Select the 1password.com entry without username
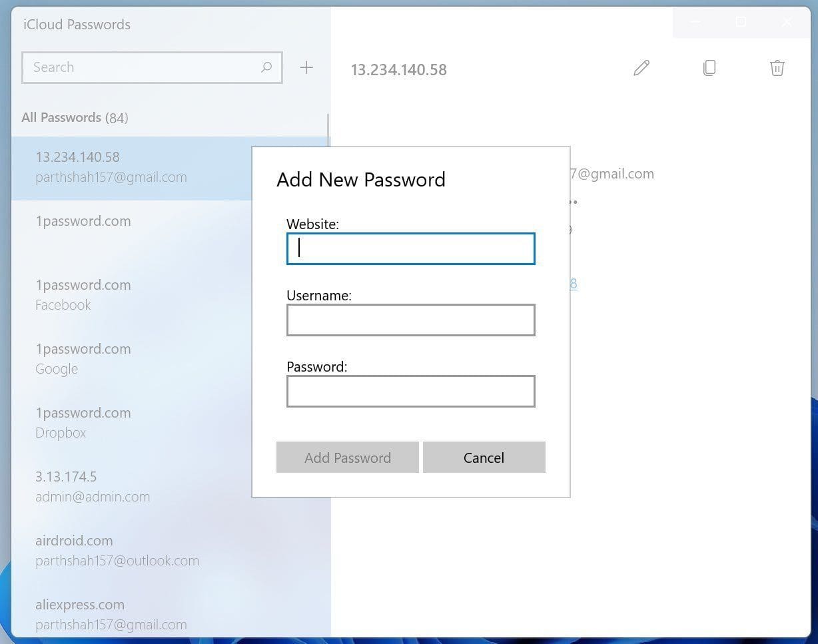Image resolution: width=818 pixels, height=644 pixels. click(171, 232)
